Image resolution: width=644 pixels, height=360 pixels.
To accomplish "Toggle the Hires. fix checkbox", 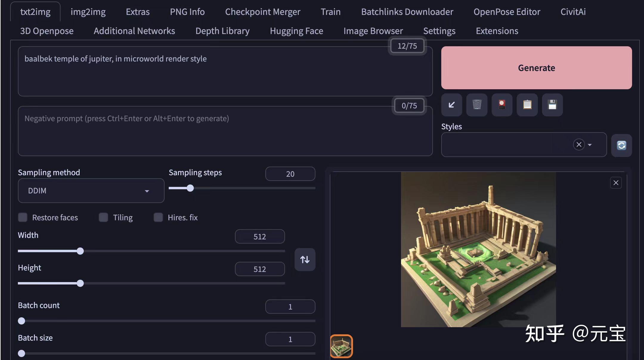I will 158,217.
